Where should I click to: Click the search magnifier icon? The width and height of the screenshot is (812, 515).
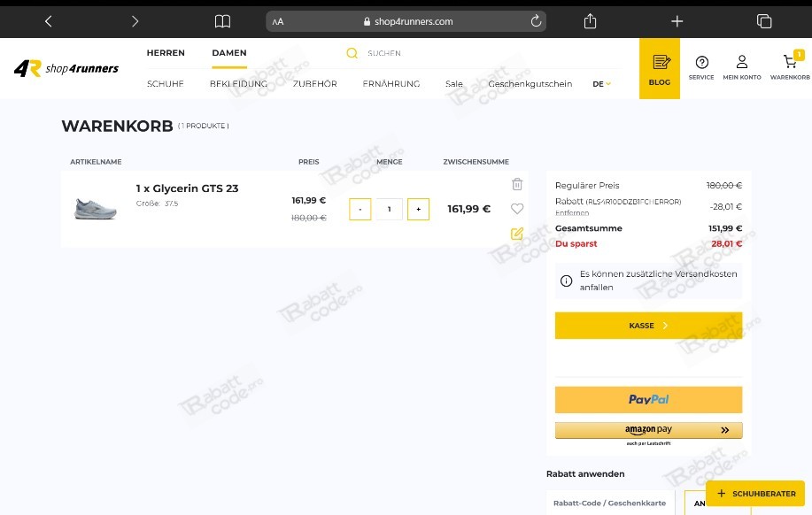(x=352, y=53)
